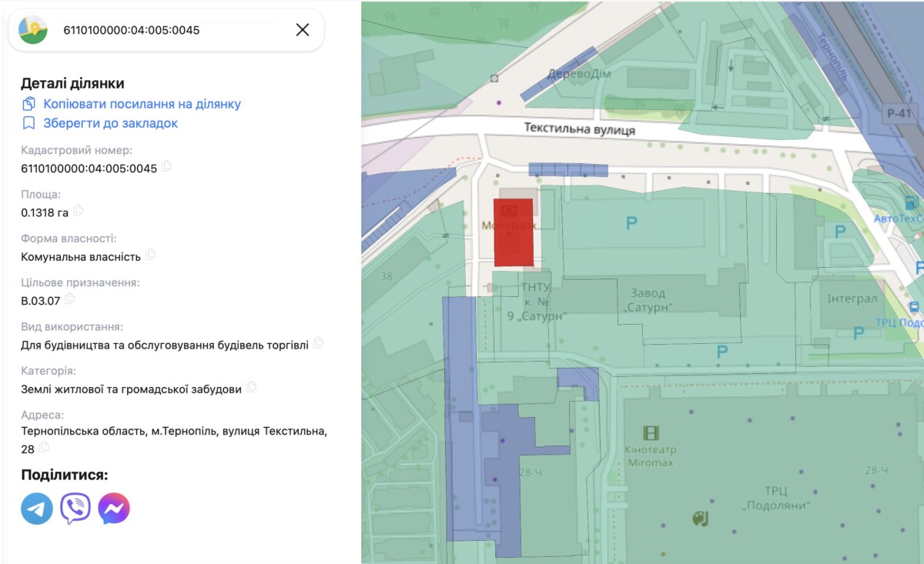The height and width of the screenshot is (564, 924).
Task: Copy the land category text
Action: [x=251, y=388]
